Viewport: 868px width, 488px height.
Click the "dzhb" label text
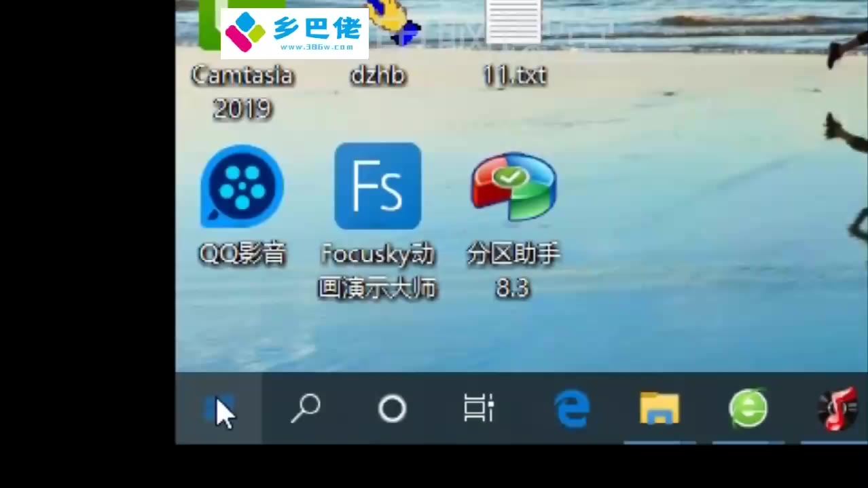378,75
